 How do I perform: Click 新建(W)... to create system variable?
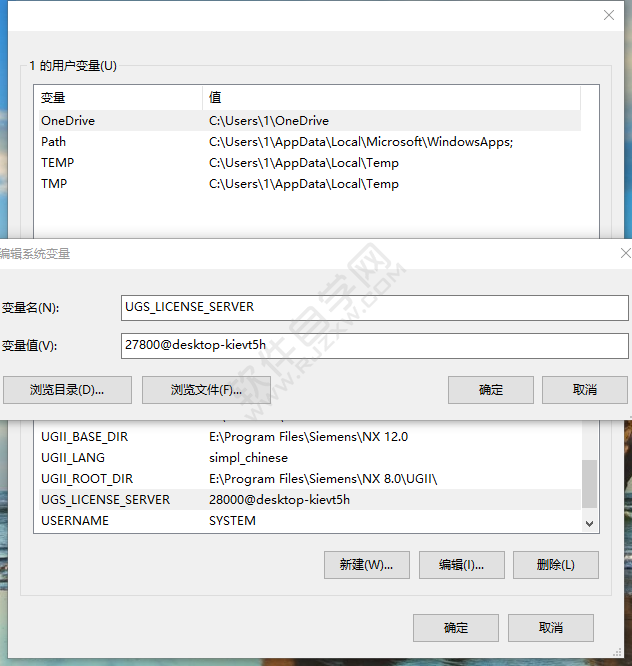[366, 565]
